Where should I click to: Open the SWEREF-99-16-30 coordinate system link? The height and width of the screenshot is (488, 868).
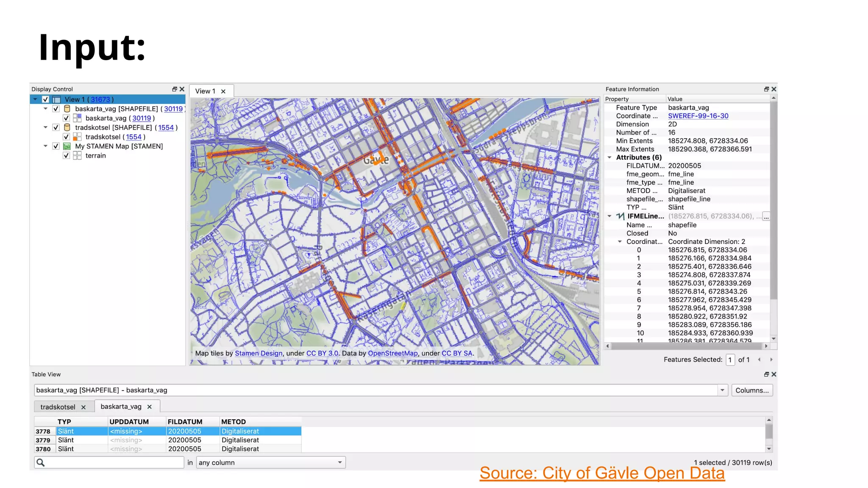(x=698, y=116)
